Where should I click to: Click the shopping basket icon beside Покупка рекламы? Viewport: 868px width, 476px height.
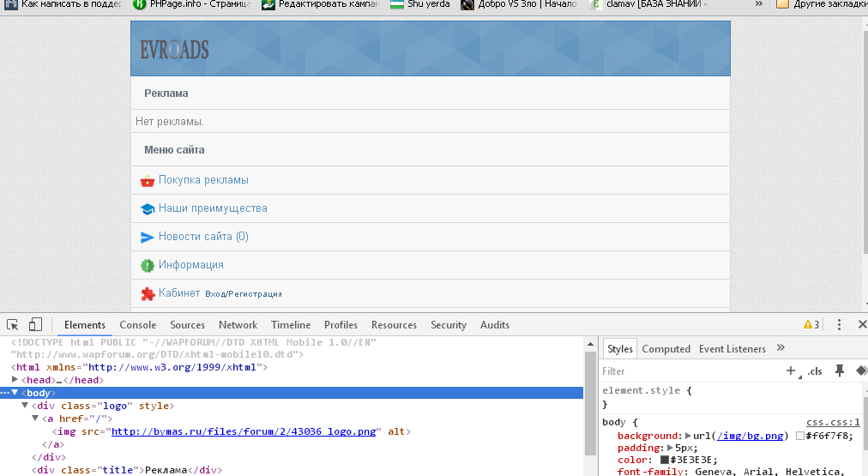[x=147, y=181]
